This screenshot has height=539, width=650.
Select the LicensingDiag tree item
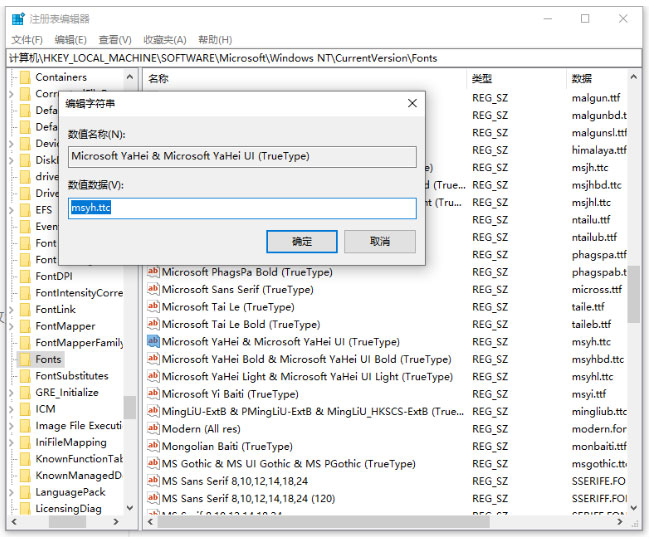click(x=68, y=508)
